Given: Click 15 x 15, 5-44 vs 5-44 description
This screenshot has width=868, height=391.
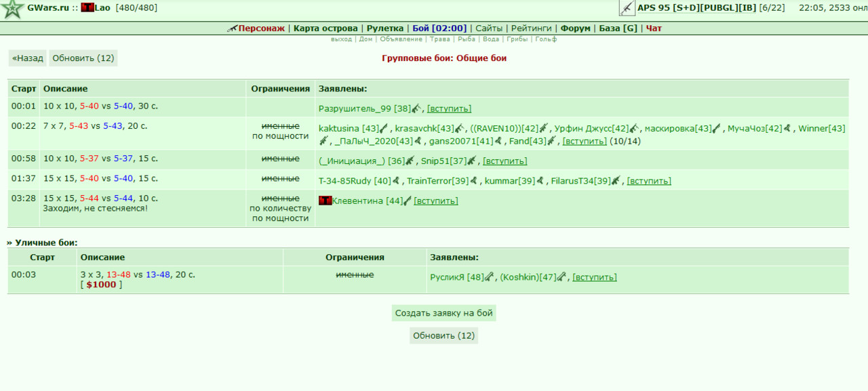Looking at the screenshot, I should (x=100, y=199).
